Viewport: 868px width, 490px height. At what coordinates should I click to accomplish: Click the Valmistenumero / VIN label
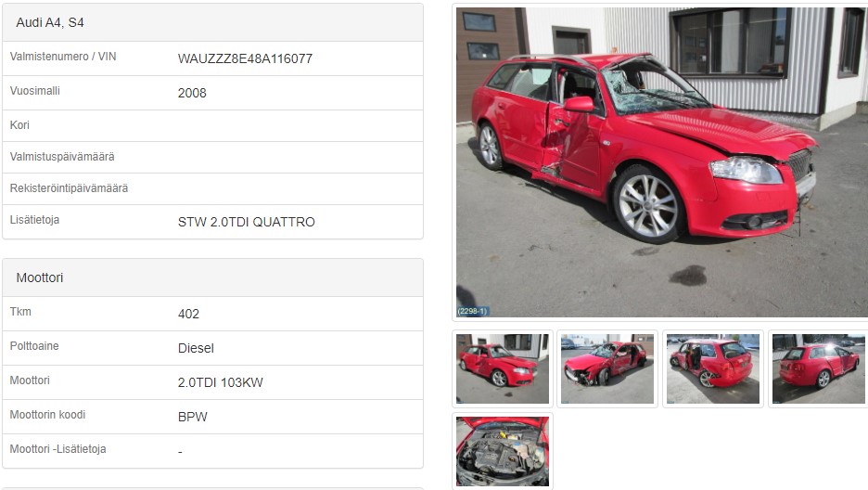(x=63, y=57)
